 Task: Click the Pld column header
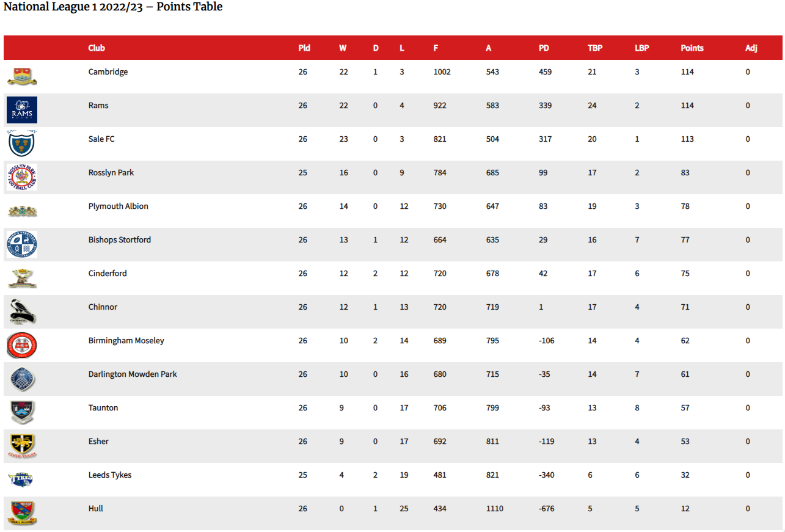[304, 48]
